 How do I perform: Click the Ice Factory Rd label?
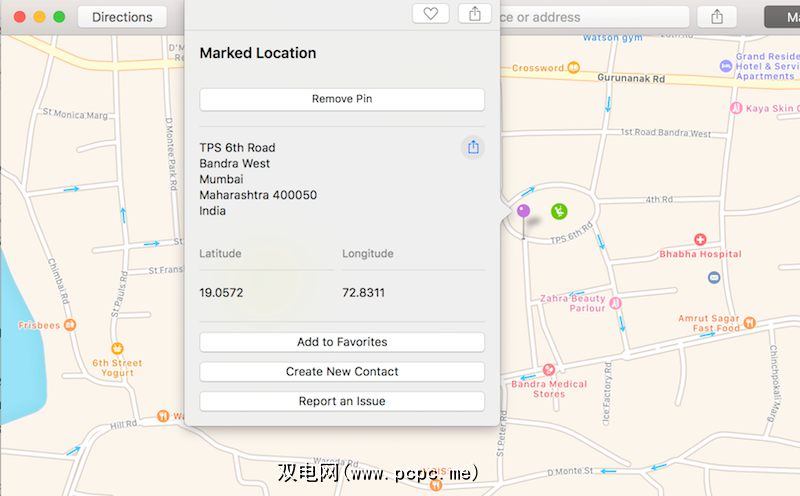(x=607, y=393)
